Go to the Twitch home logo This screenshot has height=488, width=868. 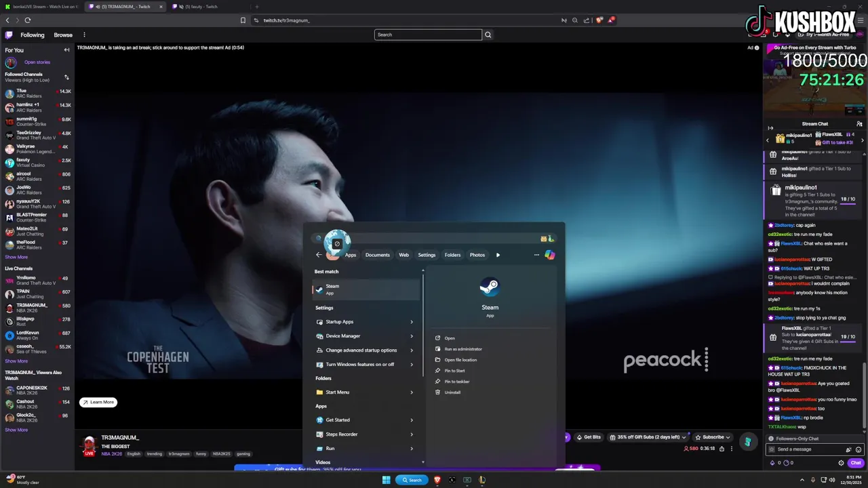point(9,35)
